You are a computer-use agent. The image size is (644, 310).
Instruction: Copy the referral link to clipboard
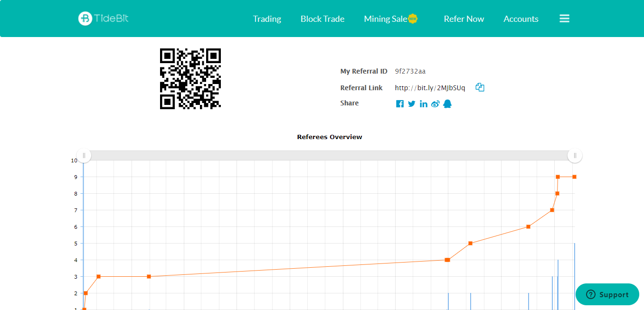click(x=480, y=87)
